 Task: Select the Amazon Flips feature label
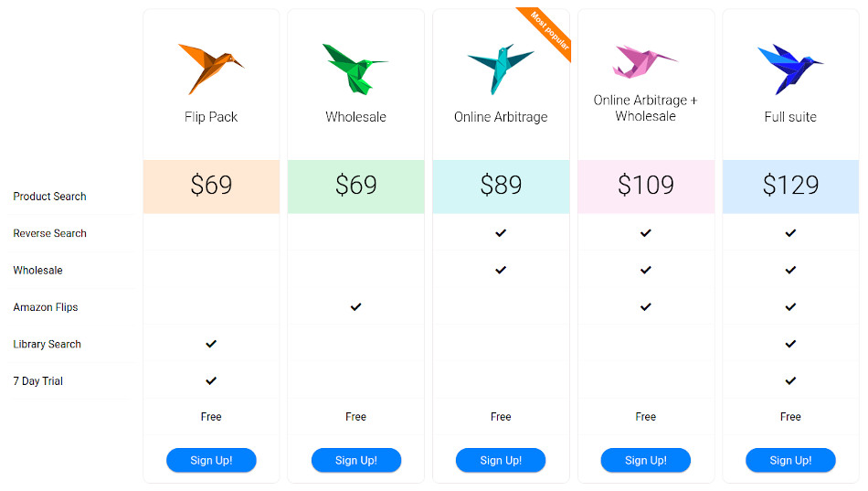tap(46, 307)
